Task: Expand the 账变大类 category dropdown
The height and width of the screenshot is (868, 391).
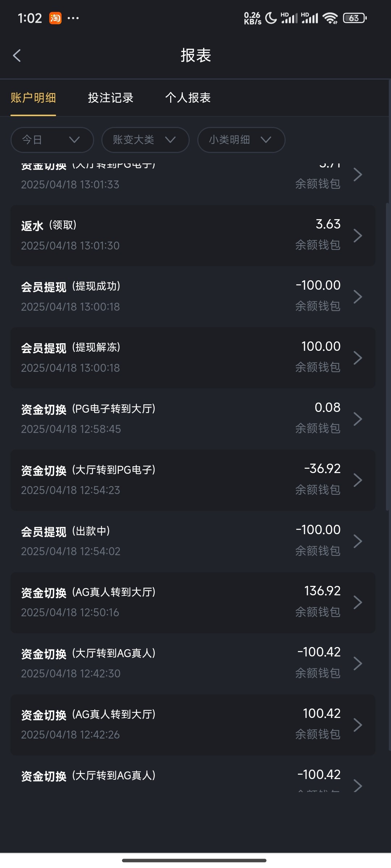Action: [x=145, y=140]
